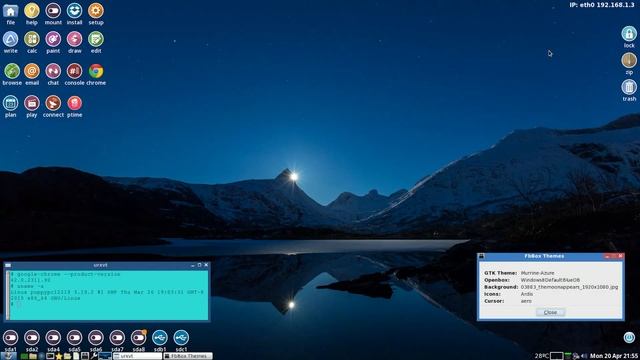
Task: Click Close button in FbBox Themes dialog
Action: [550, 312]
